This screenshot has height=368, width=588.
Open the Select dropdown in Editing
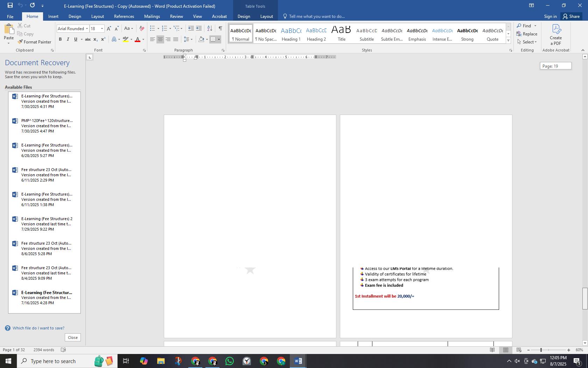(527, 42)
